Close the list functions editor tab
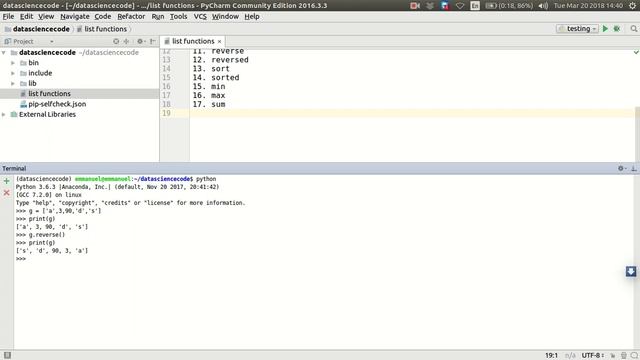The height and width of the screenshot is (360, 640). tap(220, 42)
